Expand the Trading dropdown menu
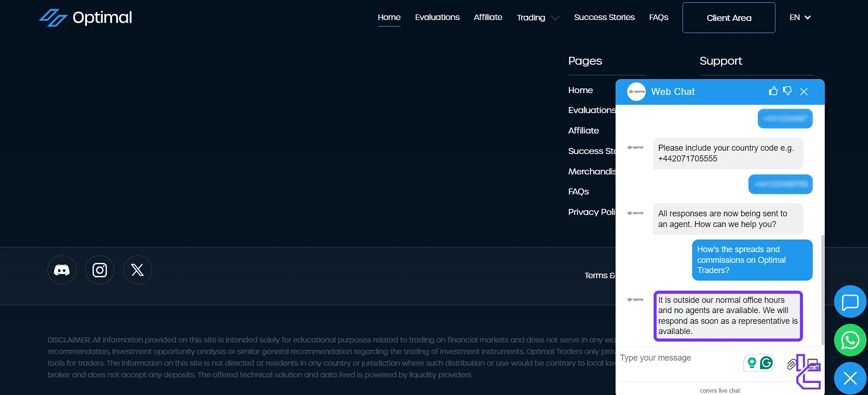The image size is (868, 395). pos(538,18)
